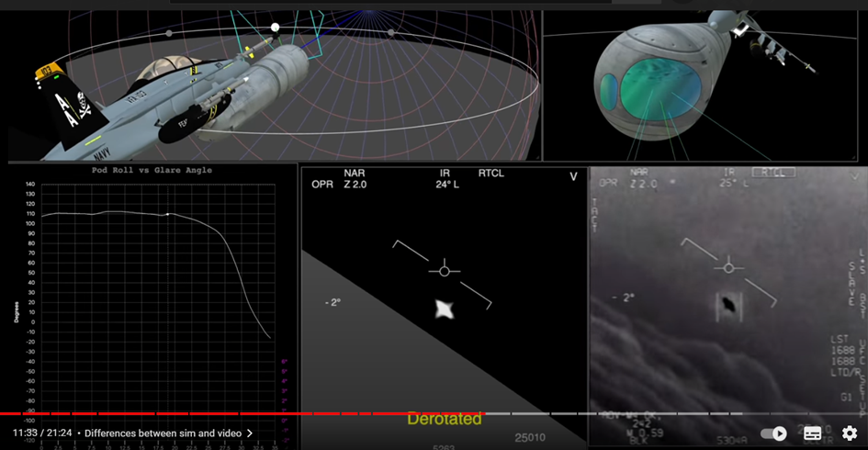Click the 'RTCL' label in the sim panel
This screenshot has height=450, width=868.
(x=491, y=174)
